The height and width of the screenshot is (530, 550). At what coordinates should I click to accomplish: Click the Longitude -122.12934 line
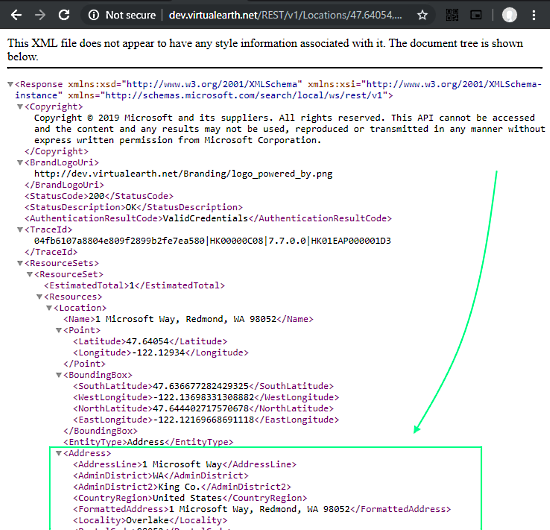coord(161,353)
